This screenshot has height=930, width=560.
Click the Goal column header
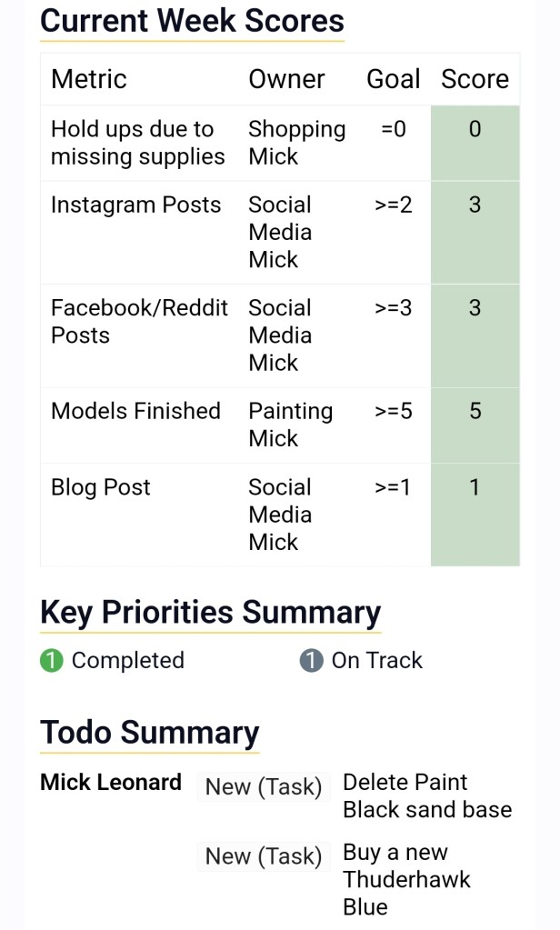[x=393, y=79]
